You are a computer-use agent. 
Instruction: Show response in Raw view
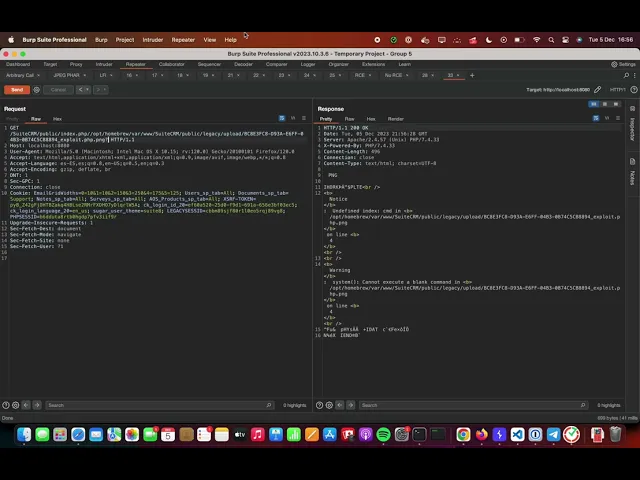coord(349,119)
